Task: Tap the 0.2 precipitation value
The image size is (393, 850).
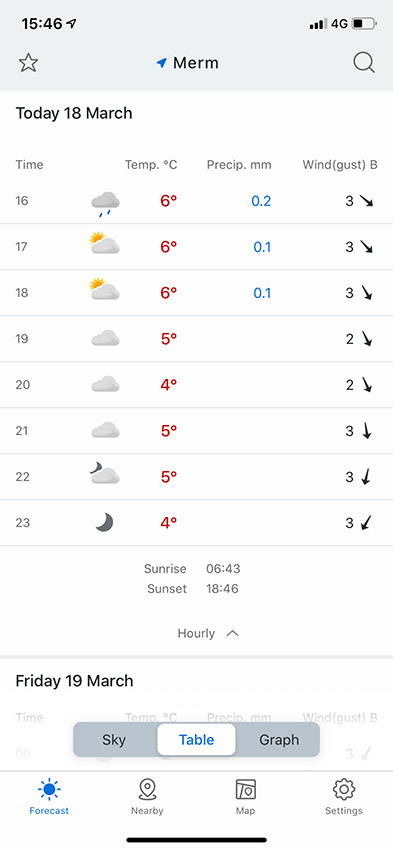Action: click(261, 201)
